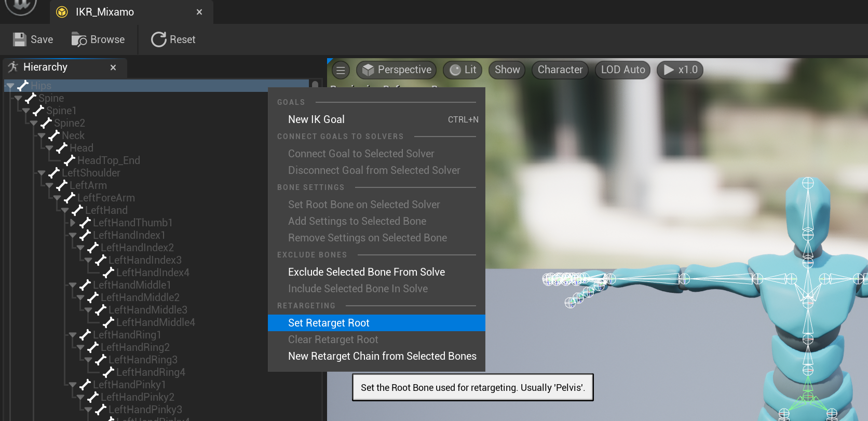
Task: Click the bone icon beside LeftForeArm
Action: coord(70,198)
